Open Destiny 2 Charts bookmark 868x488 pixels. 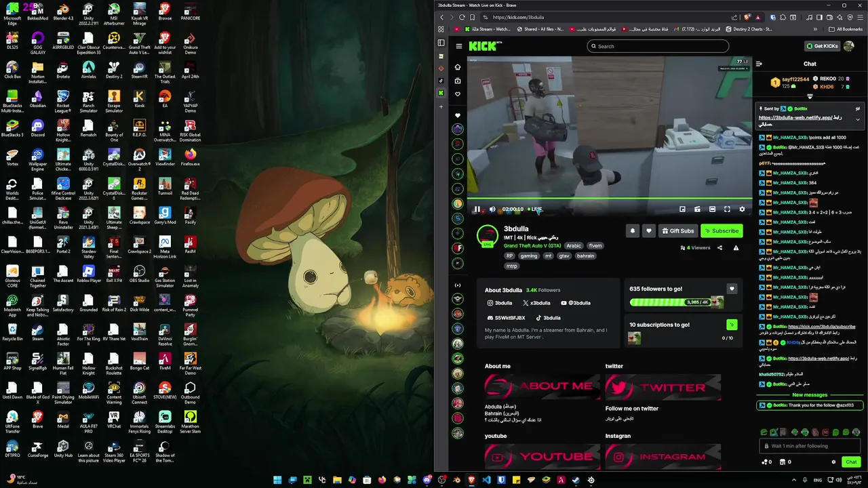(x=749, y=29)
